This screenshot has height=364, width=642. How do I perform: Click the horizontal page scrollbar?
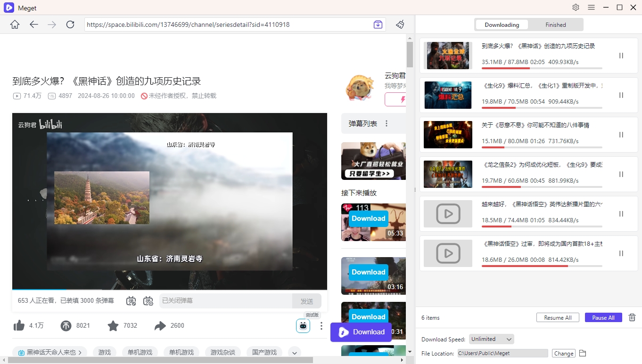click(160, 360)
